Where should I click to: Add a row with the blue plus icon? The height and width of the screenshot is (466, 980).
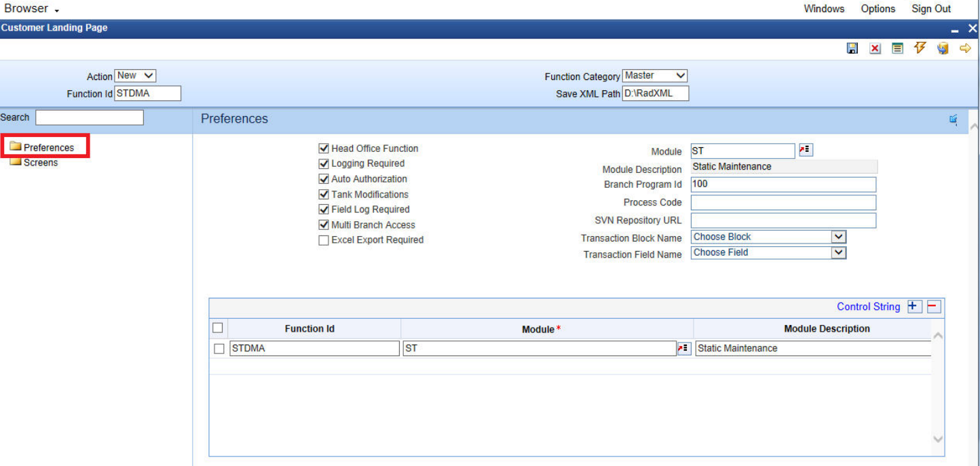(915, 307)
